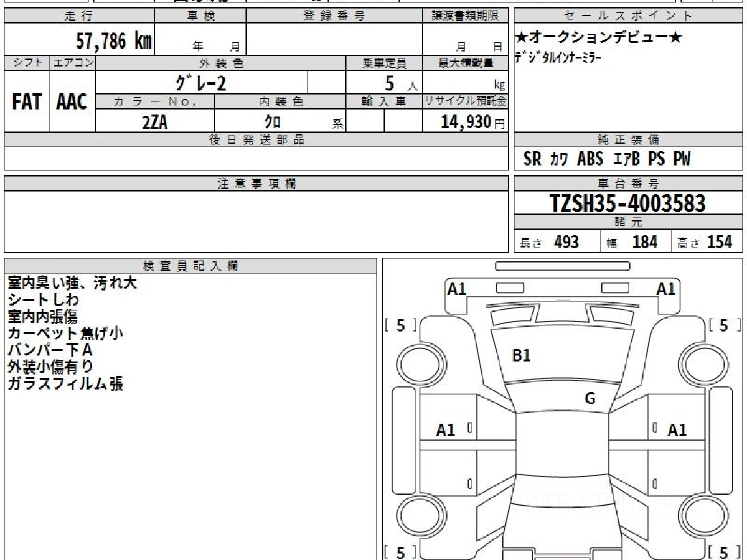Click the B1 mark on the hood

(521, 355)
